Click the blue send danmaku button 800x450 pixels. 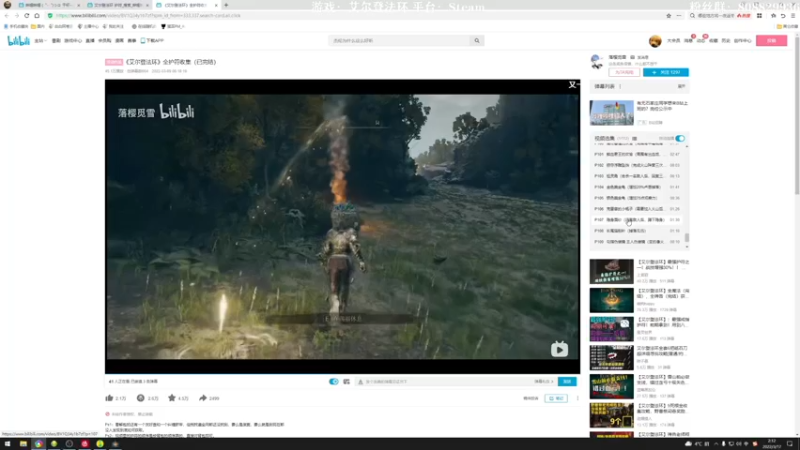(567, 382)
